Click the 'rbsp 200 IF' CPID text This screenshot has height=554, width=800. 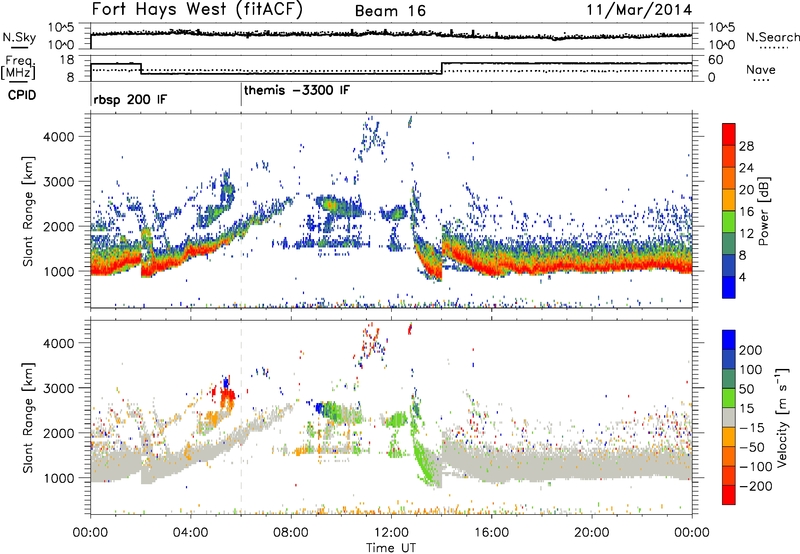tap(130, 99)
